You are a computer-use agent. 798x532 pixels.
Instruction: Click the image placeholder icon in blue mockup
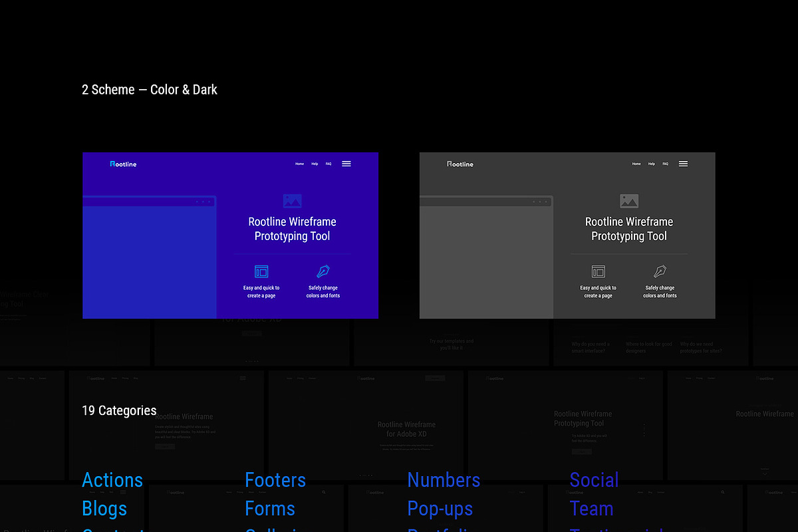pyautogui.click(x=292, y=201)
